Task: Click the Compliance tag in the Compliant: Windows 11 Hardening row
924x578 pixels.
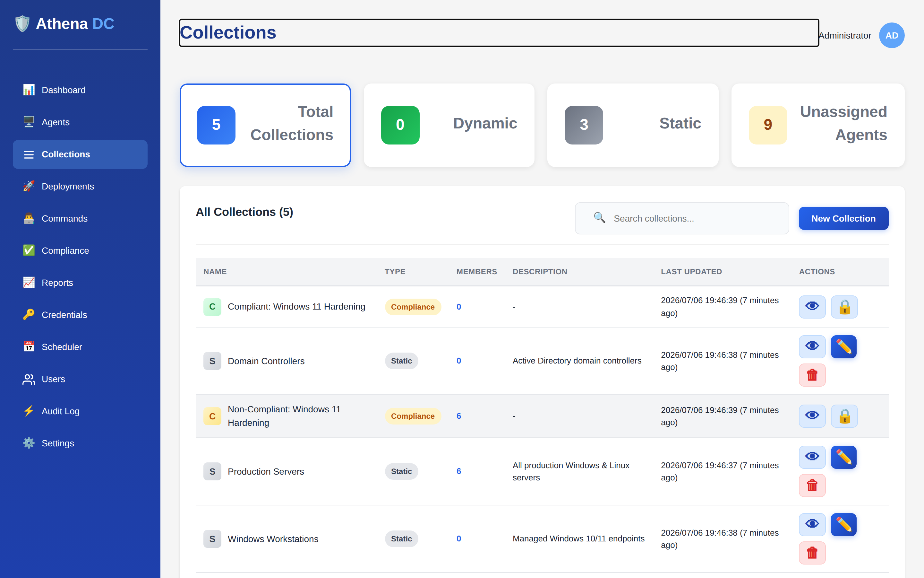Action: (413, 307)
